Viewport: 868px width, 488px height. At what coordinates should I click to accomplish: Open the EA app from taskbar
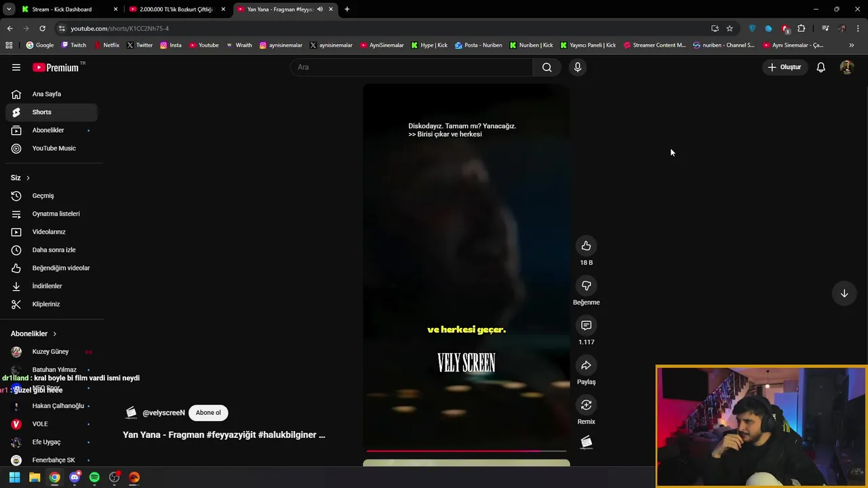(x=134, y=477)
